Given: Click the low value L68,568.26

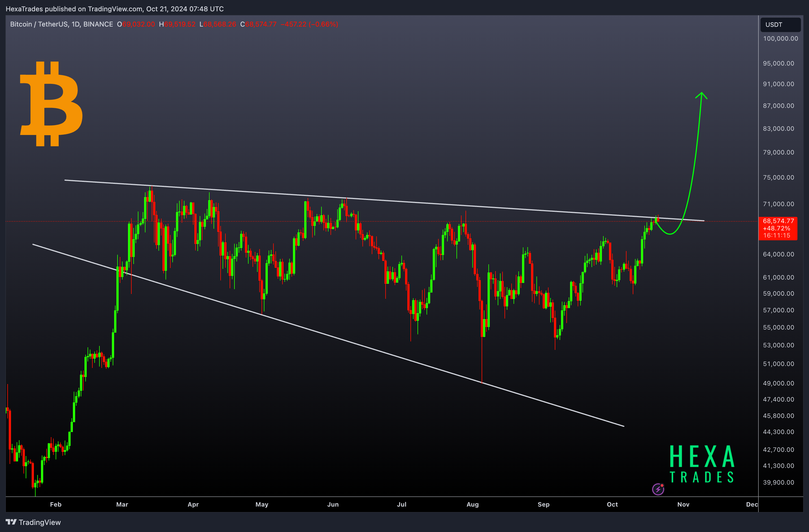Looking at the screenshot, I should pyautogui.click(x=218, y=24).
